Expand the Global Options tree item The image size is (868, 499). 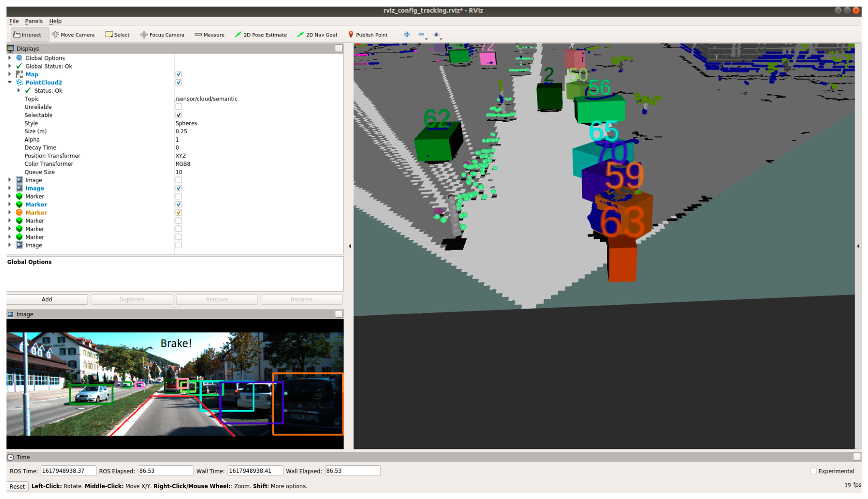(x=10, y=58)
